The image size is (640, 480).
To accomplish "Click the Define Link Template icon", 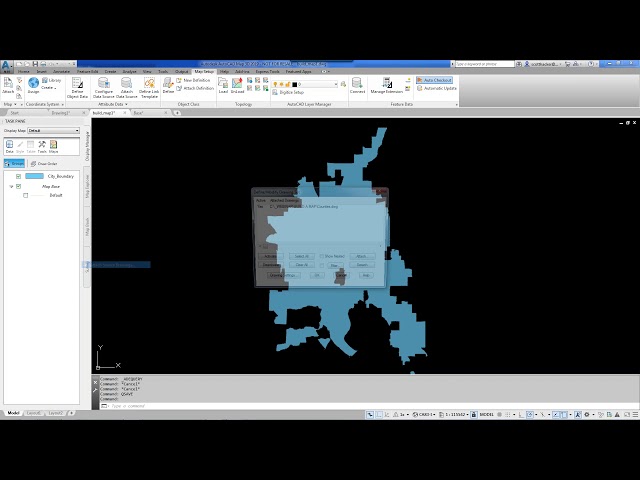I will coord(149,88).
